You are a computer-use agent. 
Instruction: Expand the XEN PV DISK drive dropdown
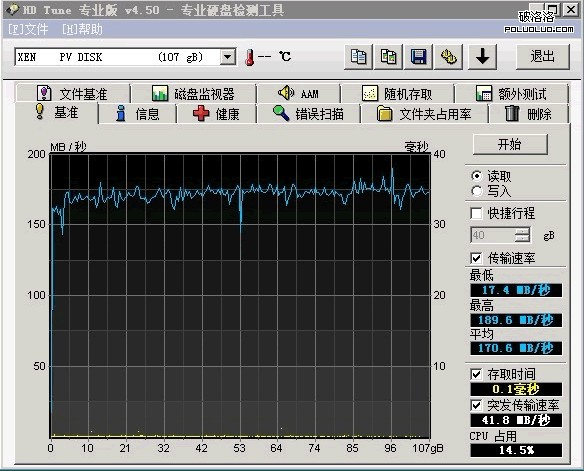(x=228, y=57)
